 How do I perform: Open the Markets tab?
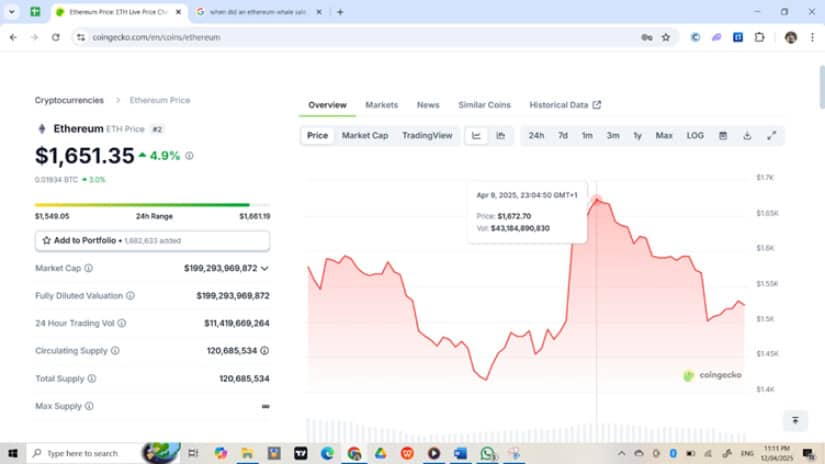pos(381,105)
